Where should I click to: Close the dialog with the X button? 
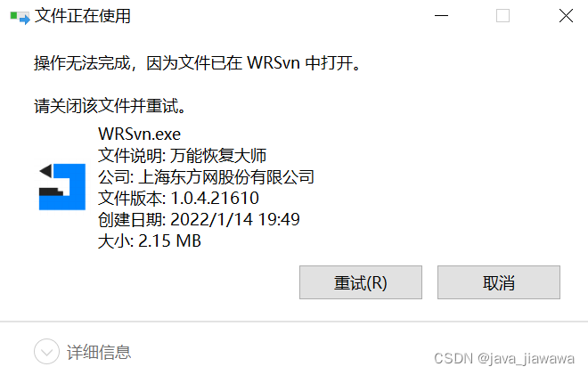566,16
